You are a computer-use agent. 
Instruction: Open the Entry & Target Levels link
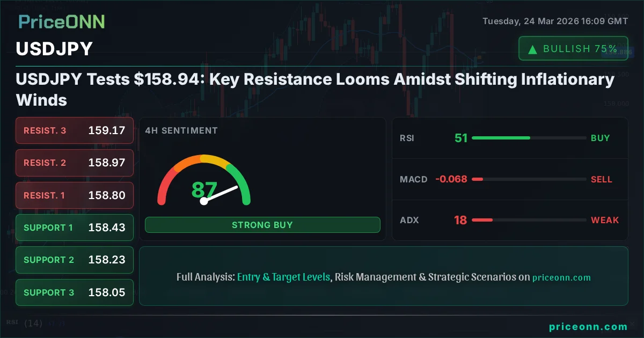click(284, 277)
